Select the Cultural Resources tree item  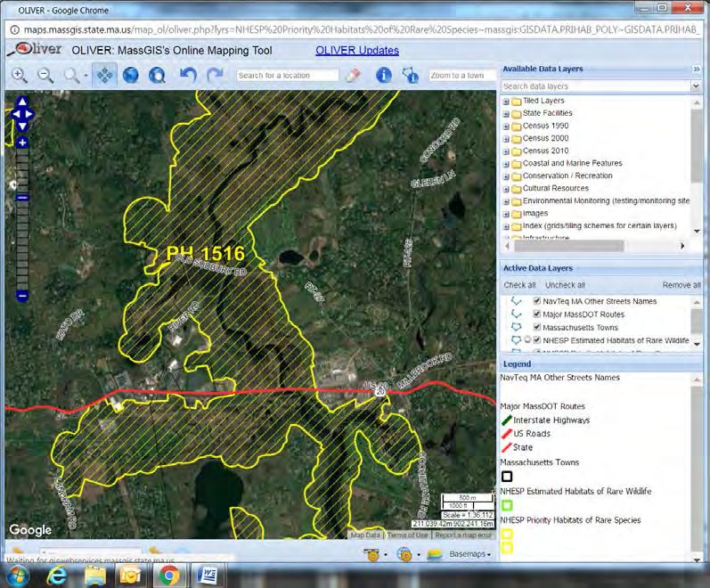click(x=556, y=188)
